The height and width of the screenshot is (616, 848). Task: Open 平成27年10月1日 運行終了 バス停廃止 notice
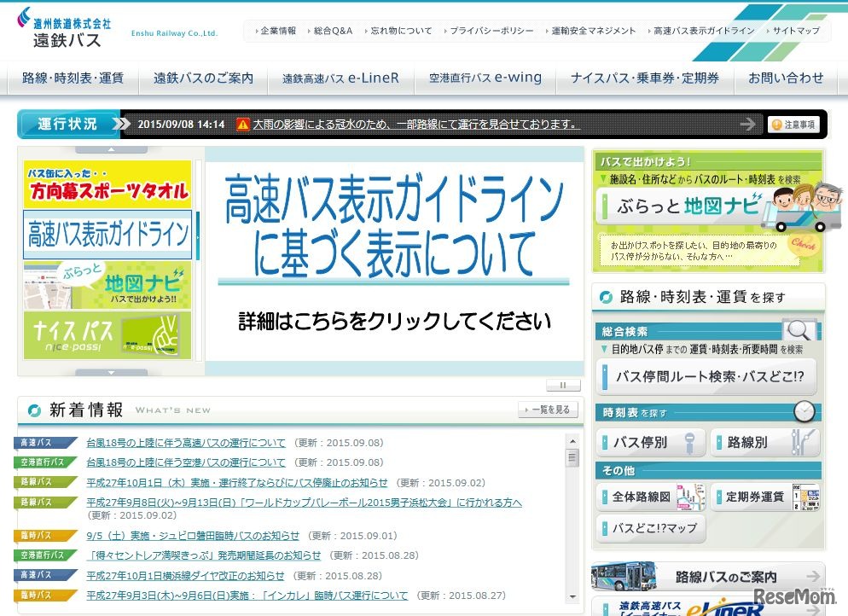click(237, 482)
